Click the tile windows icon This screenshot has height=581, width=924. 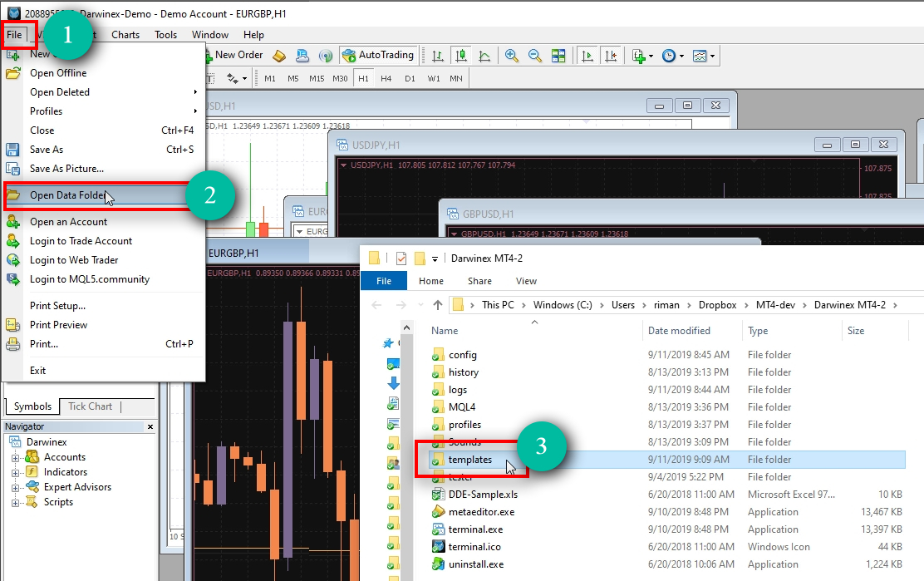pyautogui.click(x=558, y=56)
